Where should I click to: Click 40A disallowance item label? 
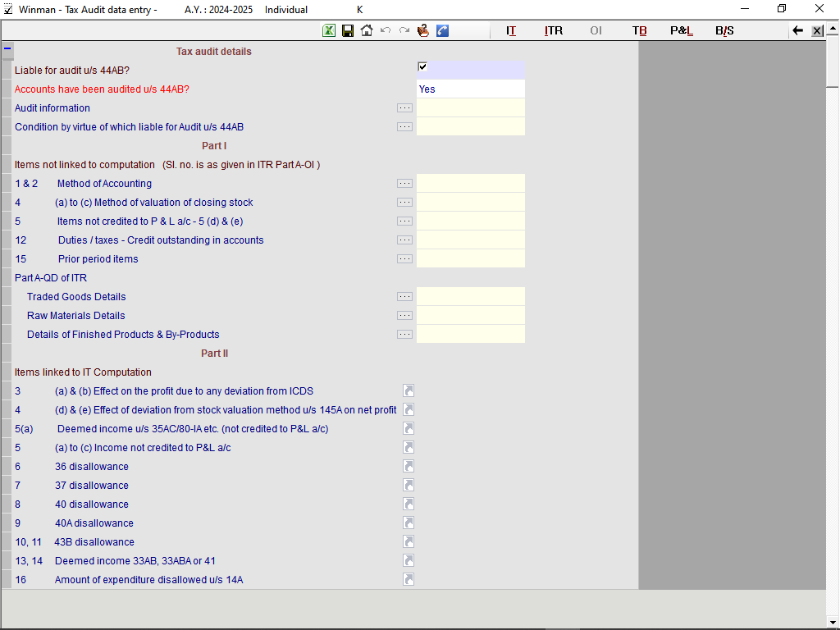click(x=94, y=523)
